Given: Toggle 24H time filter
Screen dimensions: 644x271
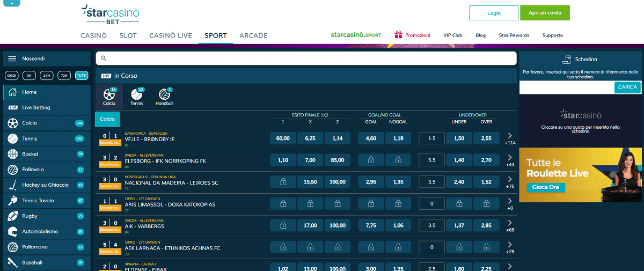Looking at the screenshot, I should tap(47, 76).
